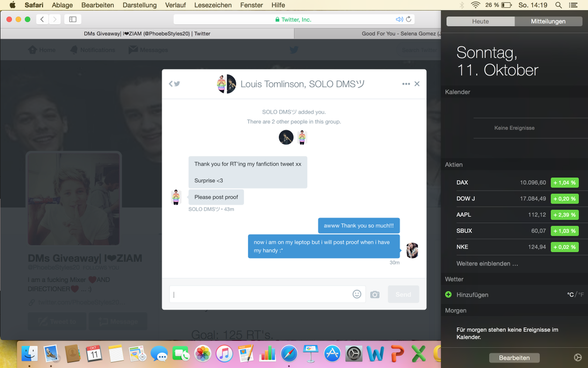Screen dimensions: 588x368
Task: Switch to the Good For You - Selena Gomez tab
Action: (x=367, y=34)
